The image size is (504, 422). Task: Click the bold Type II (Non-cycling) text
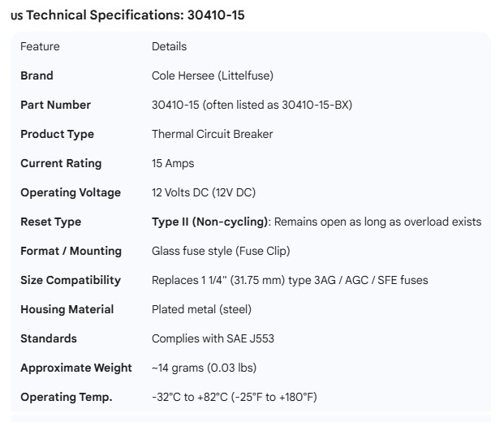[210, 222]
